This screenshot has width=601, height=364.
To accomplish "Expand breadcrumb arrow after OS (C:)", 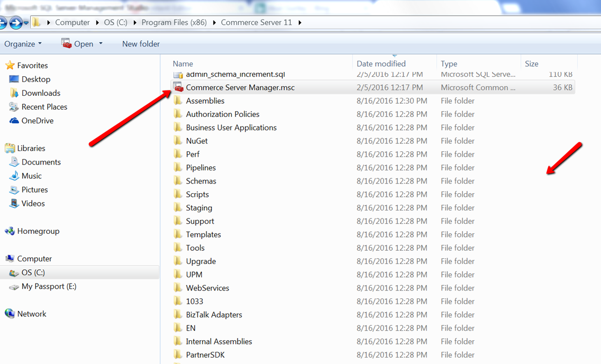I will 134,23.
